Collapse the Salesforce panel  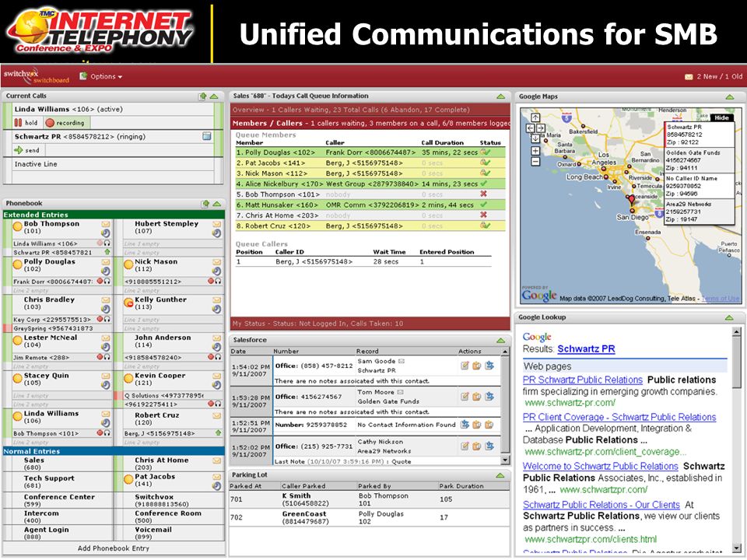coord(500,340)
